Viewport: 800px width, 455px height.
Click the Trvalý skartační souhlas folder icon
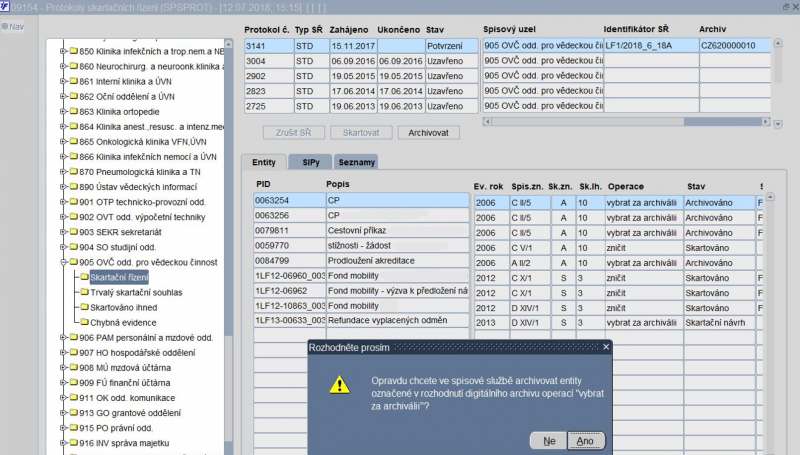(x=83, y=292)
